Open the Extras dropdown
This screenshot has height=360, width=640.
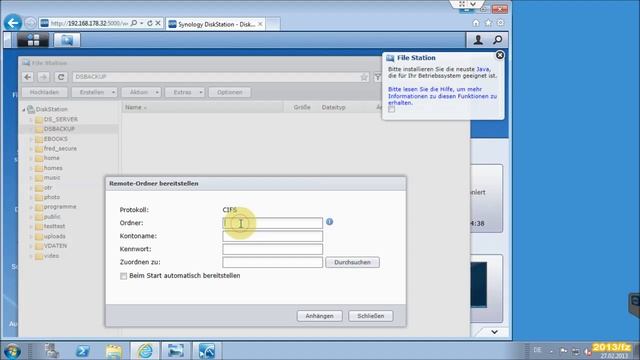185,92
